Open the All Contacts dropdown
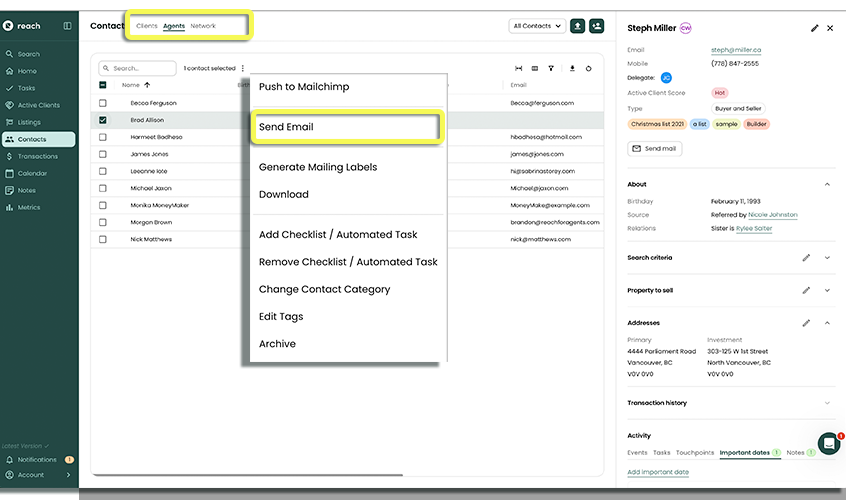 (537, 26)
